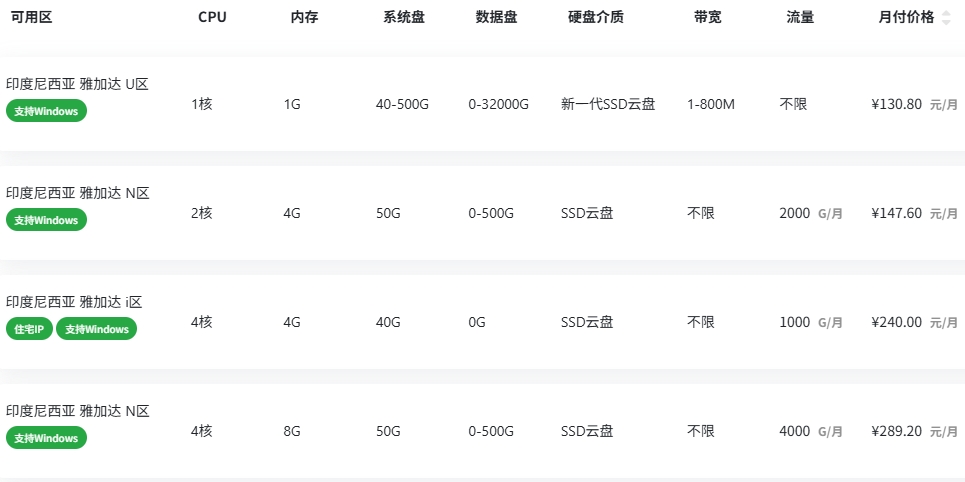Click the 月付价格 column header text
This screenshot has width=965, height=482.
906,18
